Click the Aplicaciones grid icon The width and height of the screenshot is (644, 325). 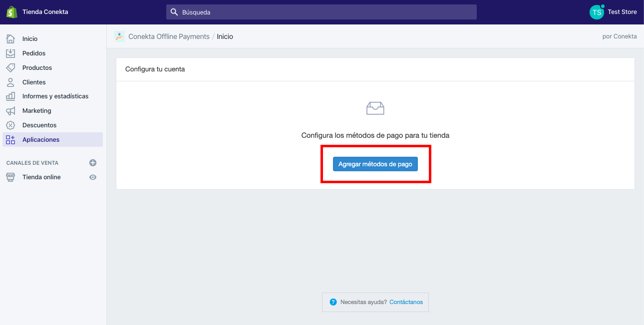10,139
